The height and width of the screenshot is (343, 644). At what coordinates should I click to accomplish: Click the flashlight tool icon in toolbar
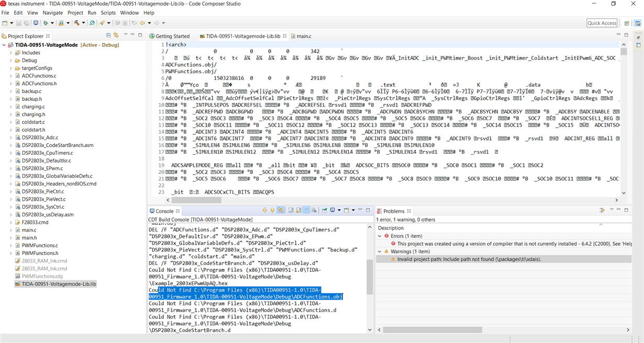103,23
